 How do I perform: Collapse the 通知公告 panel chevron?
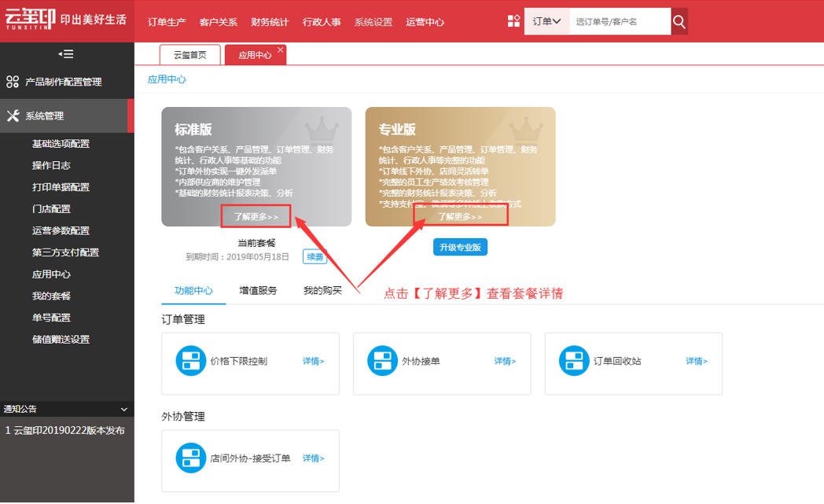(x=124, y=410)
